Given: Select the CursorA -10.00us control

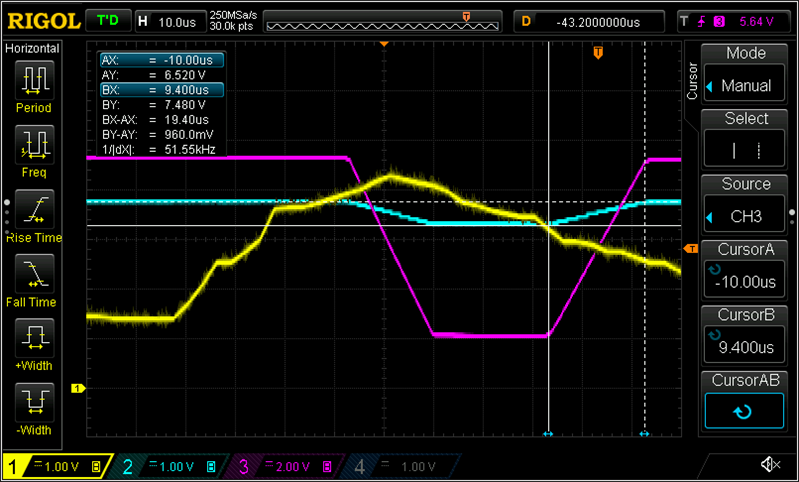Looking at the screenshot, I should [744, 271].
